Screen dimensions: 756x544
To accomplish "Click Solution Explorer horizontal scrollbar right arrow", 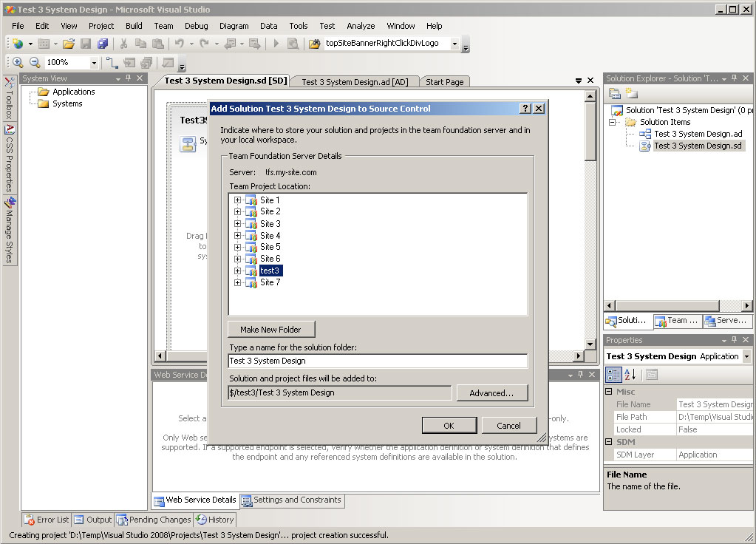I will 746,306.
